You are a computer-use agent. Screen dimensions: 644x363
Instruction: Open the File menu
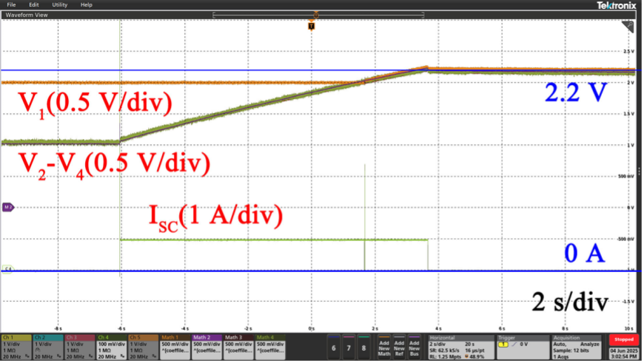(x=11, y=4)
